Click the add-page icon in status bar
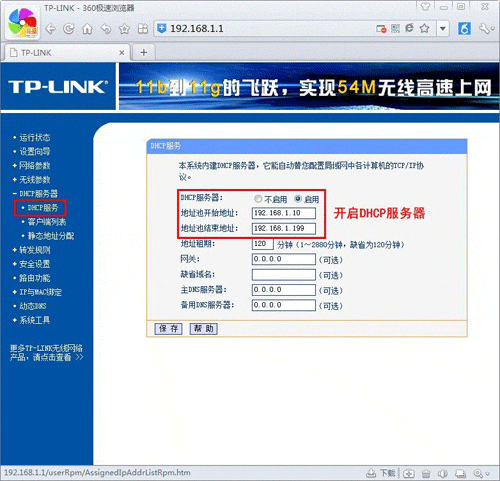This screenshot has width=500, height=481. pyautogui.click(x=409, y=473)
